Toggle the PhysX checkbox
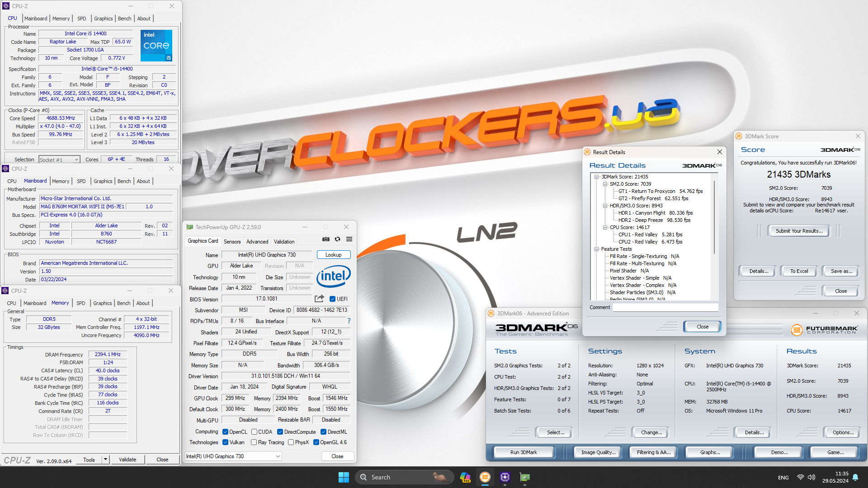Image resolution: width=868 pixels, height=488 pixels. tap(291, 442)
